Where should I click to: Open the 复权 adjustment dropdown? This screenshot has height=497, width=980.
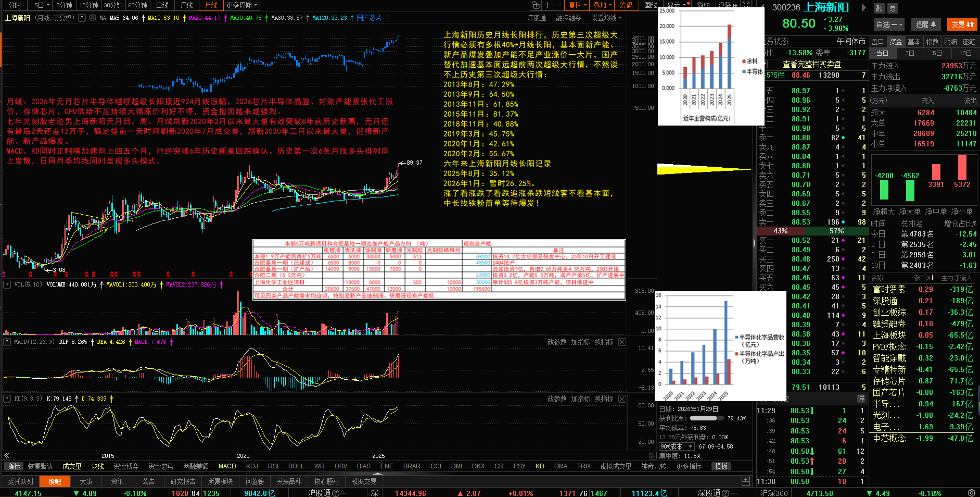[x=577, y=5]
